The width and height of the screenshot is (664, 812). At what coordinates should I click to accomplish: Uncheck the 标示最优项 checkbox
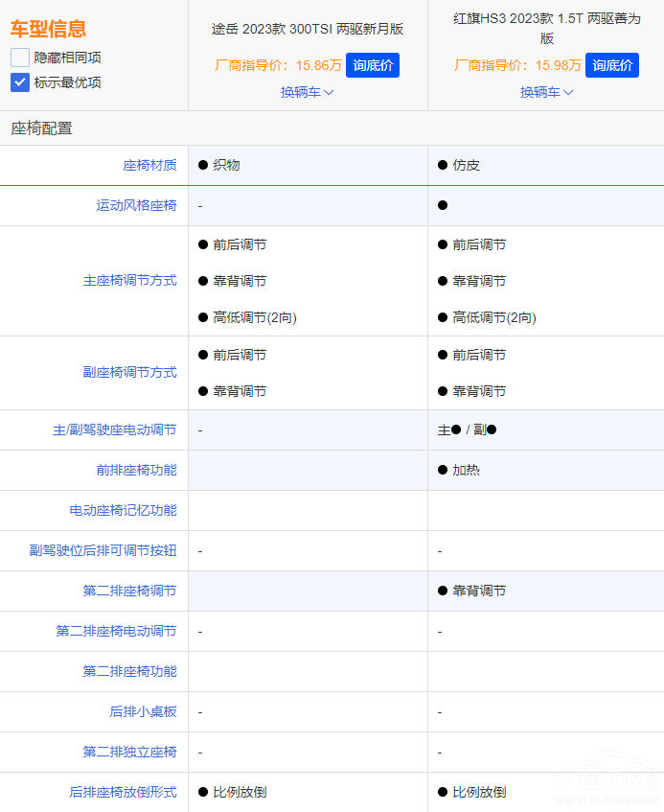click(x=20, y=82)
